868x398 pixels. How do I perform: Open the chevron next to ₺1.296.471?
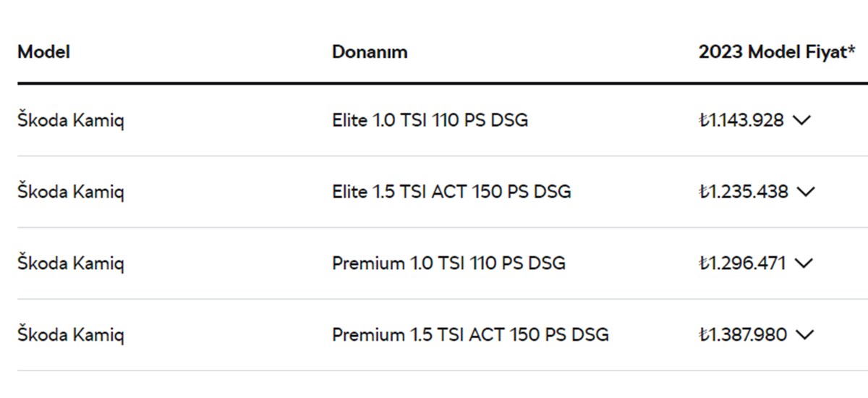tap(804, 263)
